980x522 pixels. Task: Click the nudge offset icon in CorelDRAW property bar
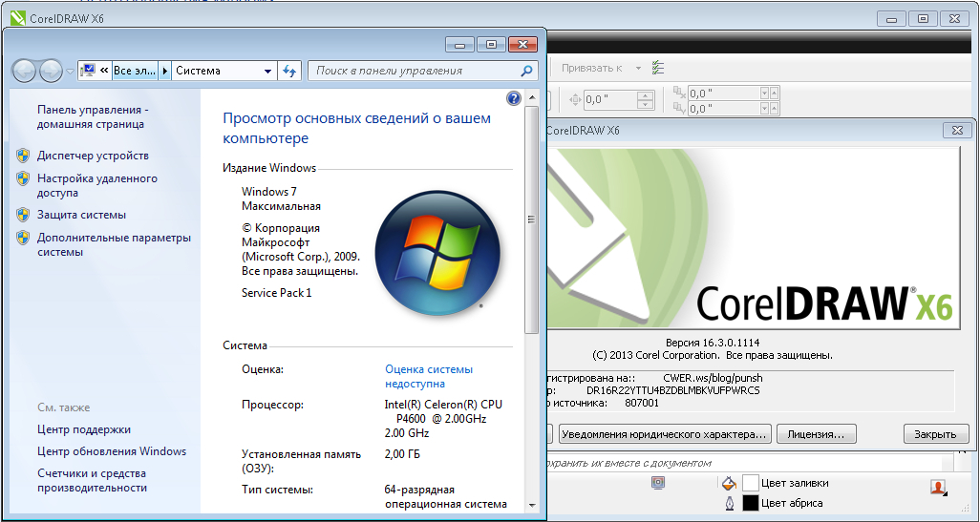point(575,99)
